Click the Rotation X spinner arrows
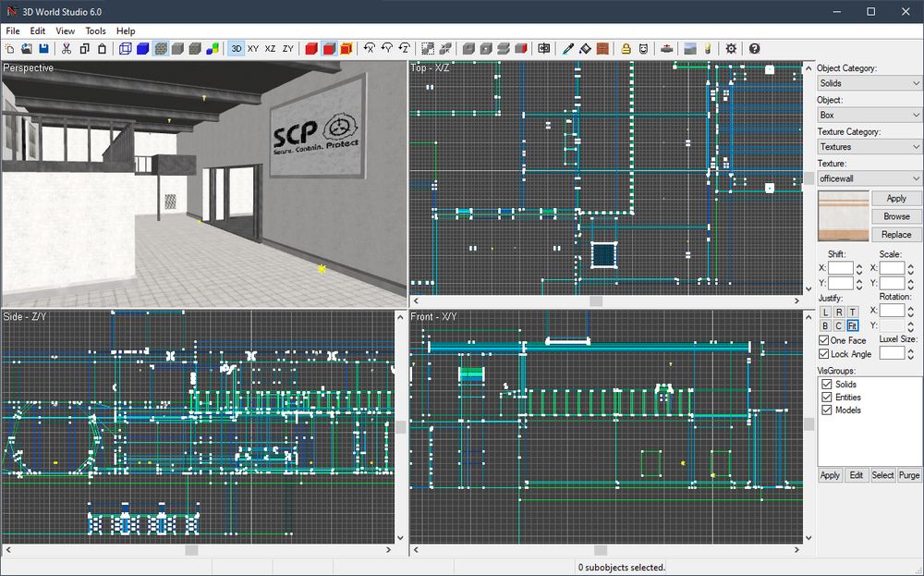This screenshot has width=924, height=576. (910, 310)
